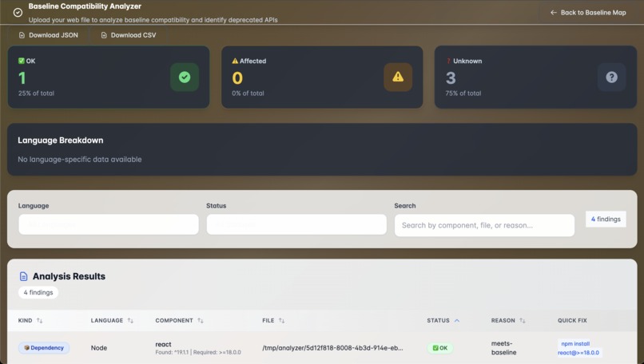Click the 4 findings pill under Analysis Results
Screen dimensions: 644x364
pos(38,293)
